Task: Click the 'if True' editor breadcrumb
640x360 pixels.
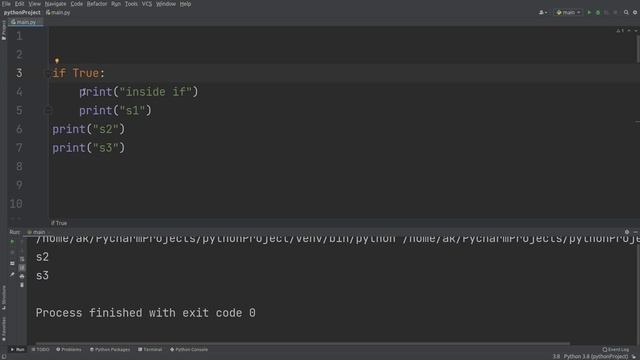Action: (x=59, y=223)
